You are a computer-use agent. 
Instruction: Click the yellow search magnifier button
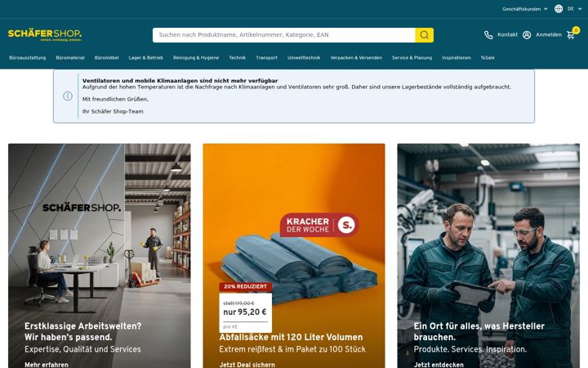424,35
